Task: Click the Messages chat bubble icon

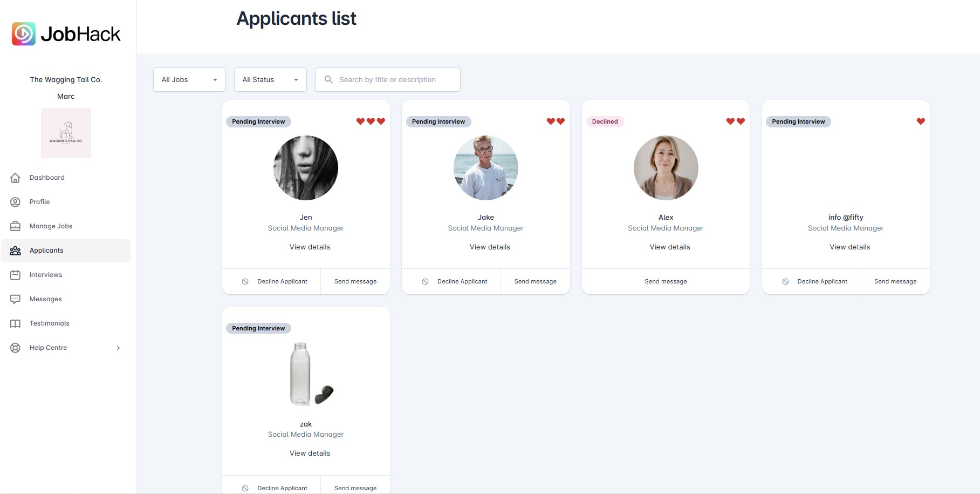Action: [16, 299]
